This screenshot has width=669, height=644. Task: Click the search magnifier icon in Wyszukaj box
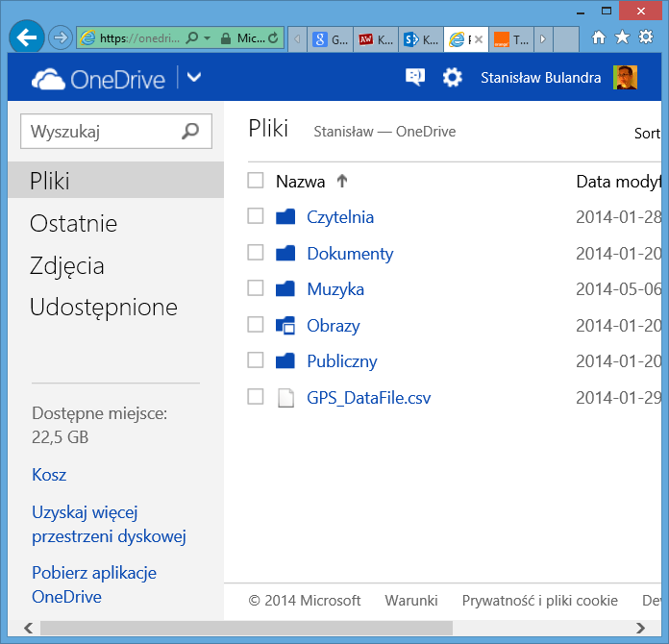tap(190, 132)
